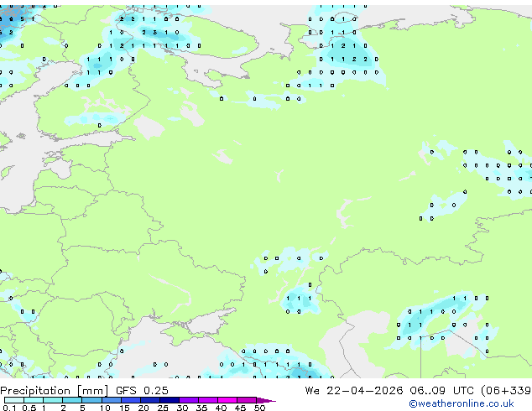Click the 15–20 mm blue legend swatch

(x=131, y=400)
